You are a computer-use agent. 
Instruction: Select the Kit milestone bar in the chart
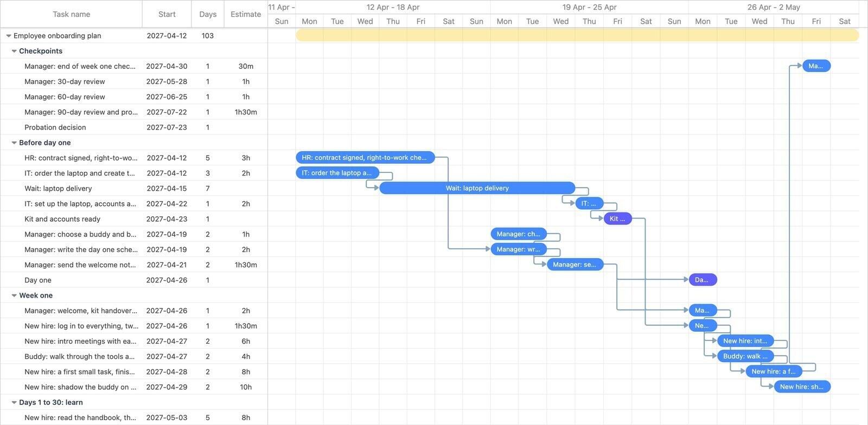pyautogui.click(x=618, y=218)
